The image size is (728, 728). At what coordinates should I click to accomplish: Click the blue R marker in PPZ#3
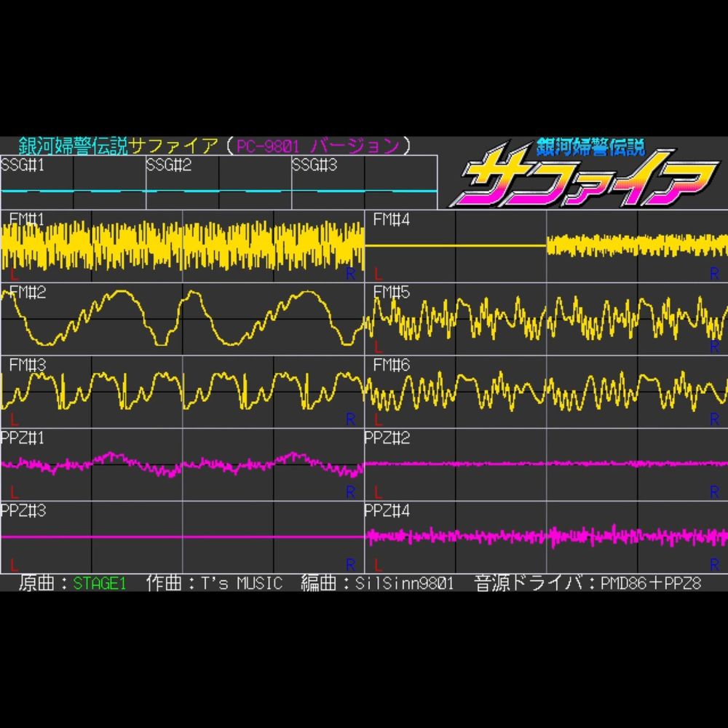[x=351, y=565]
